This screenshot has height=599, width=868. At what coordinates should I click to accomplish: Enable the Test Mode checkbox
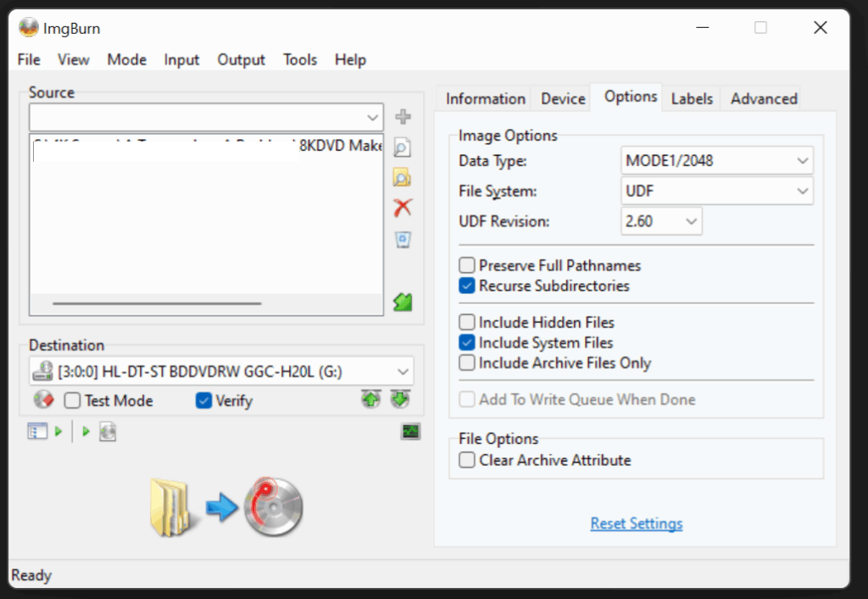pyautogui.click(x=73, y=401)
